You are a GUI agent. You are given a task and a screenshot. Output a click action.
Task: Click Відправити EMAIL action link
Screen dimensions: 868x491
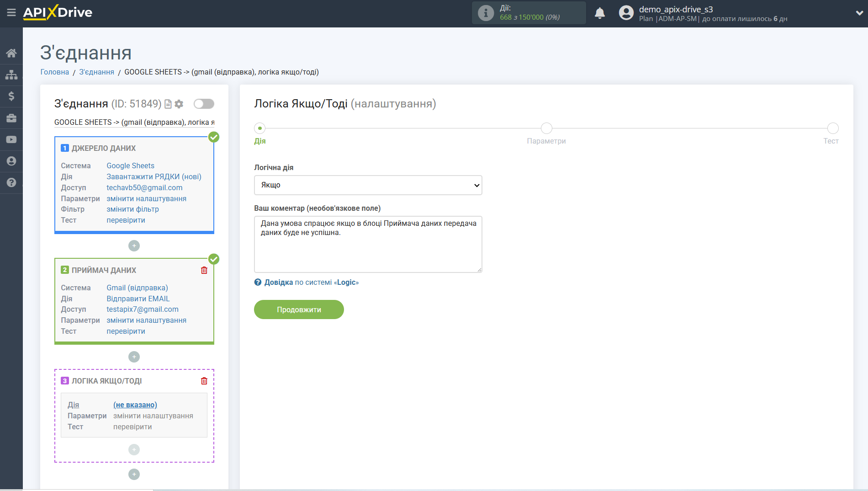tap(138, 299)
